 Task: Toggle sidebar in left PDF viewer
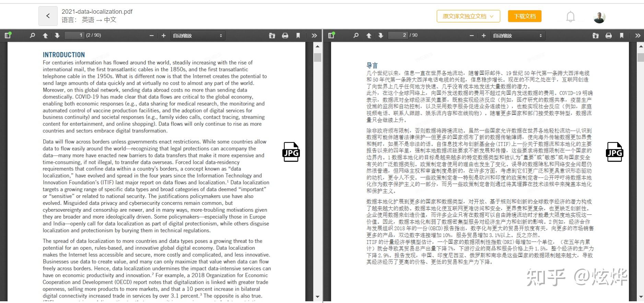(8, 35)
